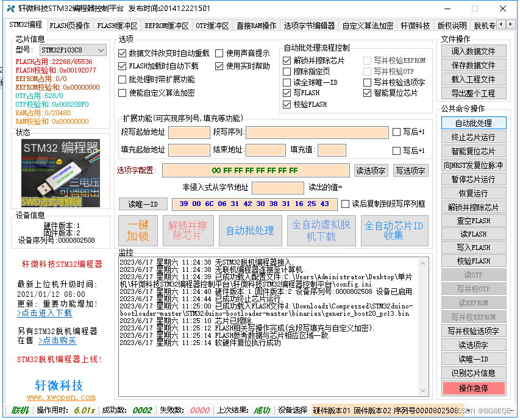Click the 选项字配置 value field
520x420 pixels.
[255, 171]
